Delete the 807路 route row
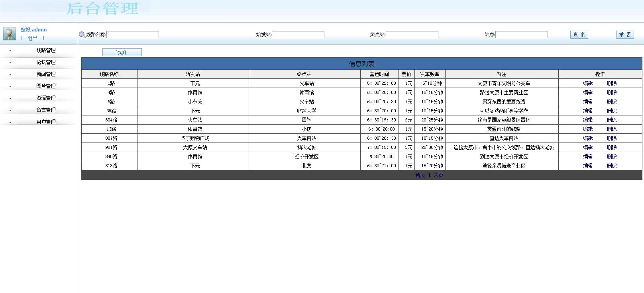Image resolution: width=644 pixels, height=293 pixels. (x=612, y=138)
